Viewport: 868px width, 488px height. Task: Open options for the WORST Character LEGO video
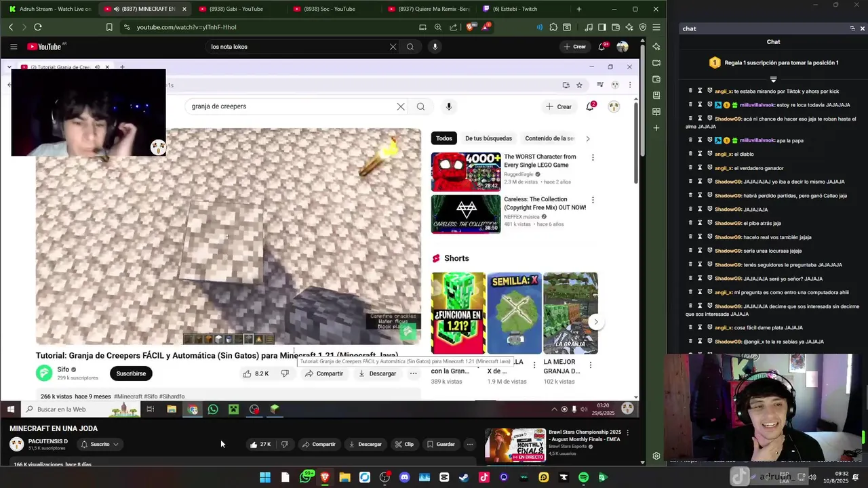593,157
